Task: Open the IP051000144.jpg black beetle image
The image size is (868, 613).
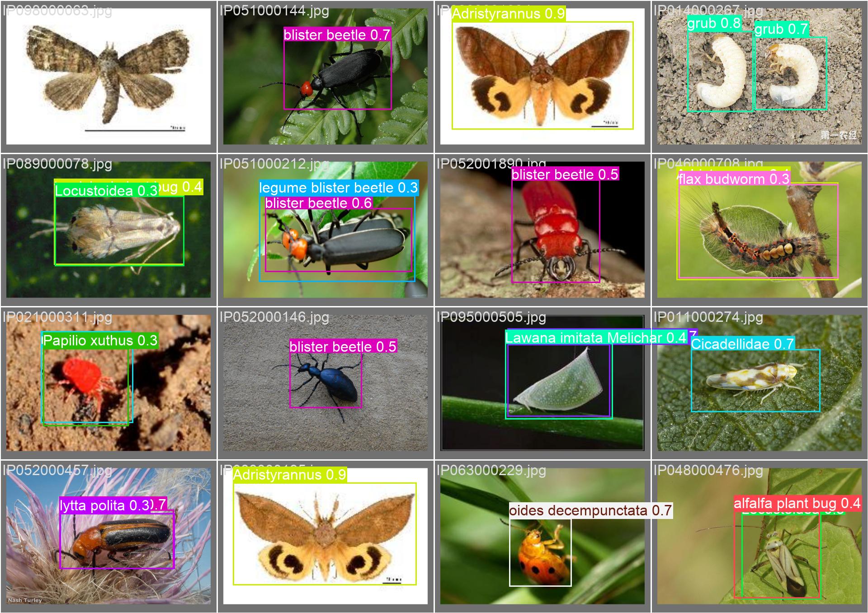Action: click(x=325, y=76)
